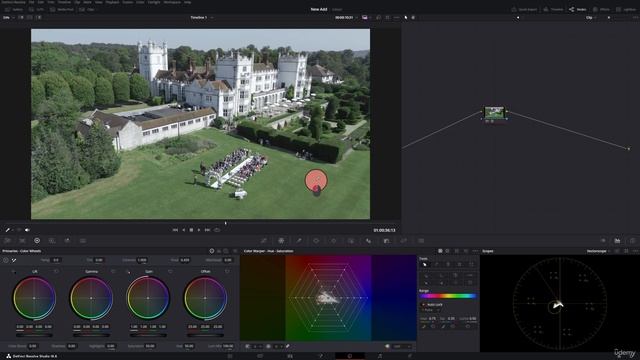
Task: Open the LUTs panel button
Action: (36, 9)
